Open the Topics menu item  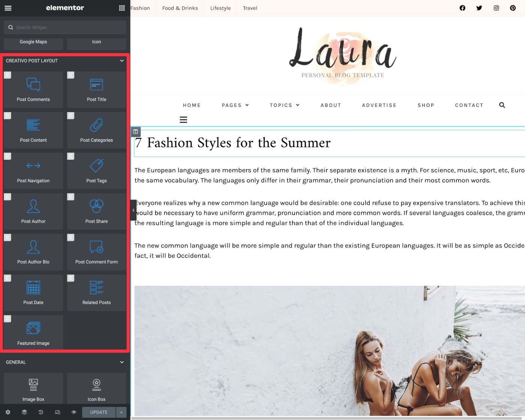click(285, 105)
